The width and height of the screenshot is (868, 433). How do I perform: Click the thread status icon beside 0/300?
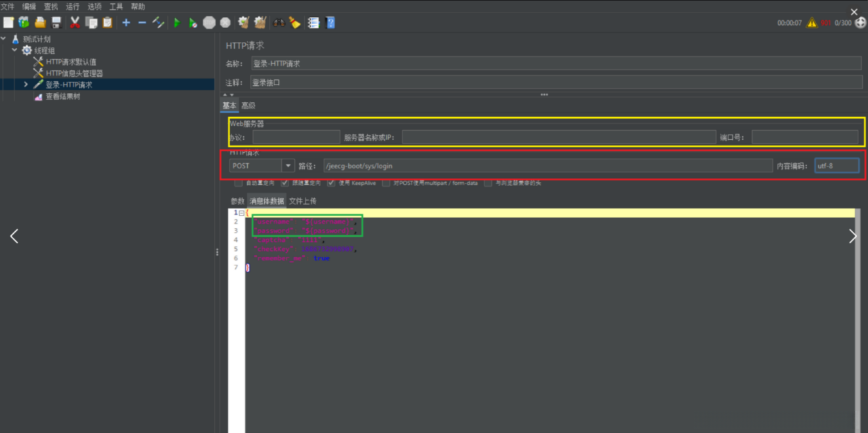[861, 23]
